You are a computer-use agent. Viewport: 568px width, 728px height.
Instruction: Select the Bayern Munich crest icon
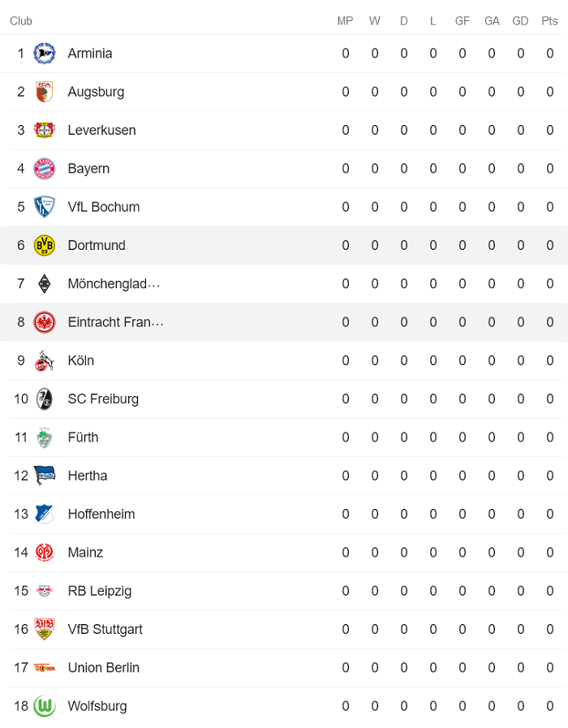(45, 168)
